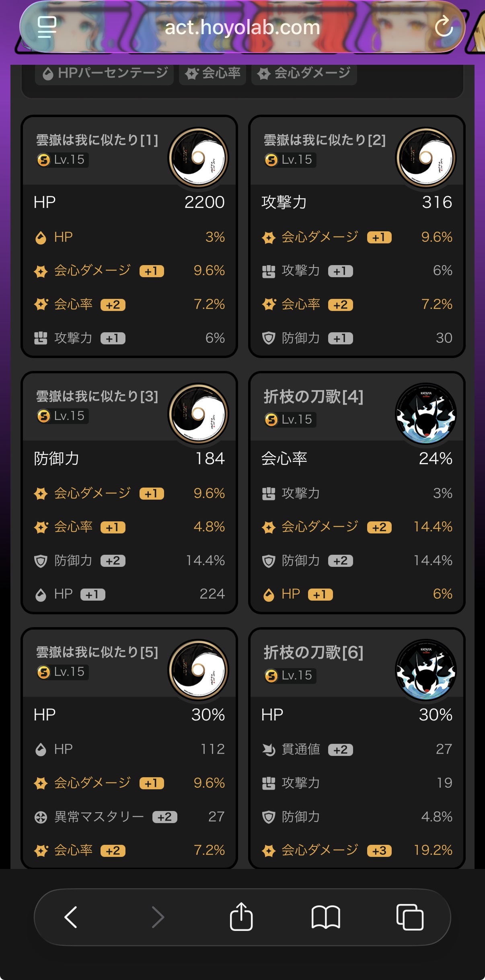Tap the Safari back arrow

point(71,917)
